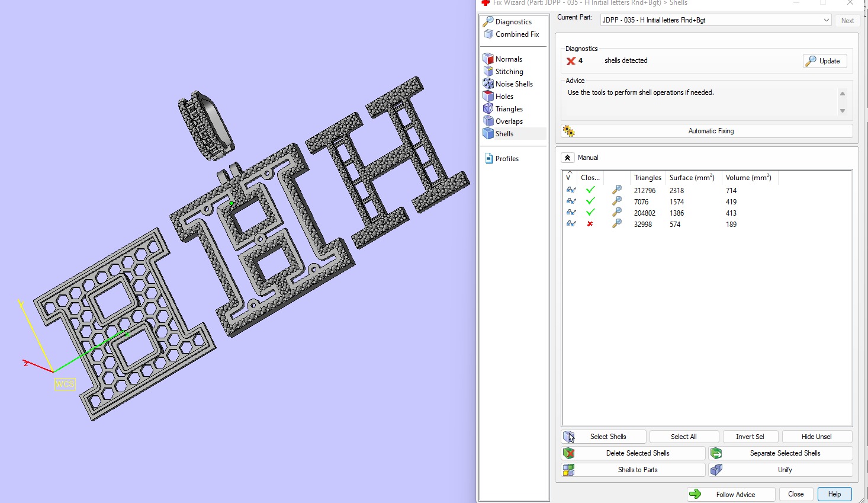The height and width of the screenshot is (503, 868).
Task: Click the Select Shells button
Action: [x=604, y=437]
